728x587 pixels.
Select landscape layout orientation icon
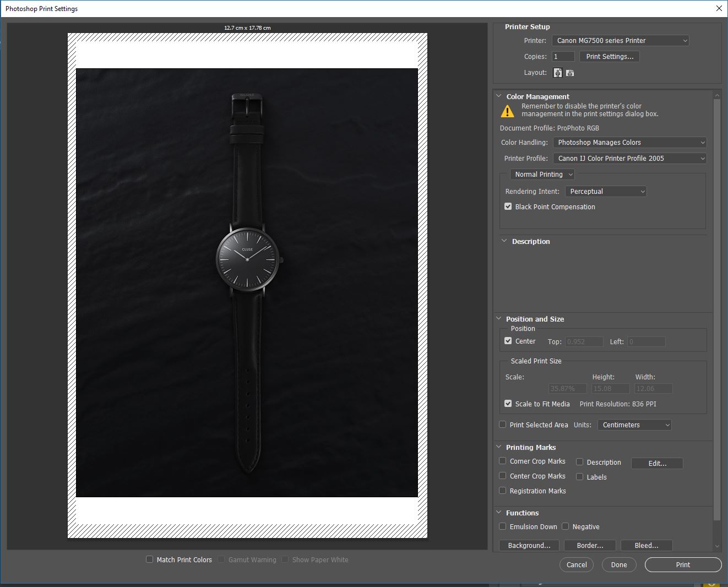[x=570, y=73]
